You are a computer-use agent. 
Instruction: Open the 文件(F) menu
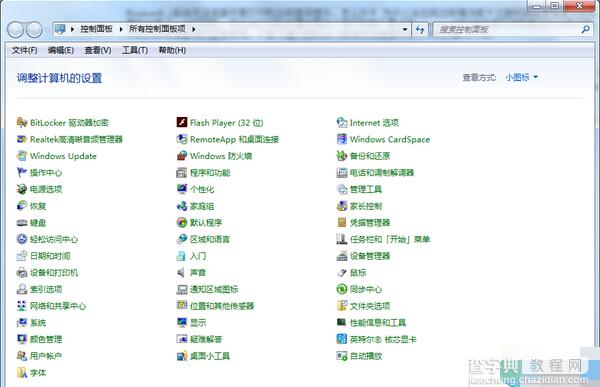24,50
